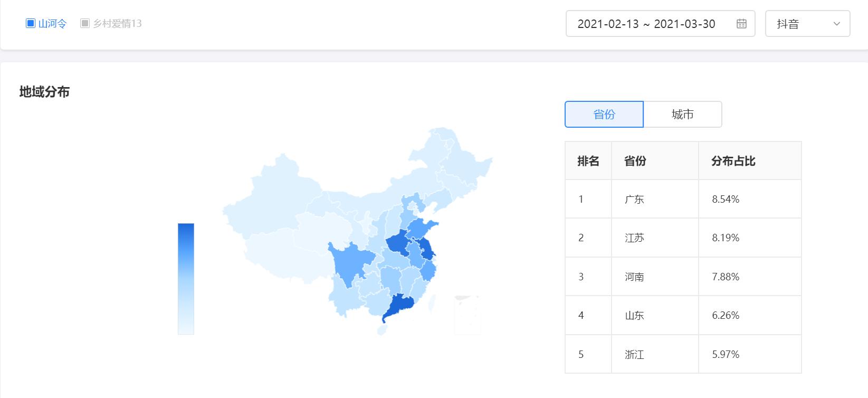Switch to the 城市 tab
The image size is (868, 398).
[682, 114]
